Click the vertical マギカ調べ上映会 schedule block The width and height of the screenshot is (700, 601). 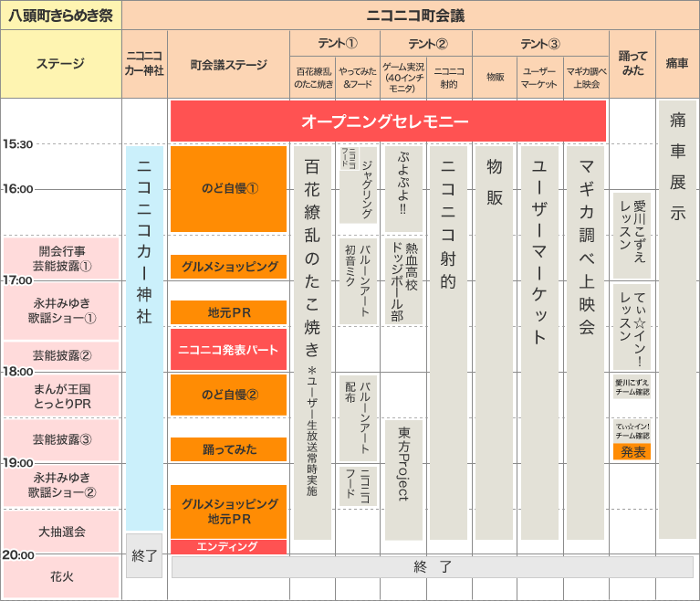coord(585,343)
